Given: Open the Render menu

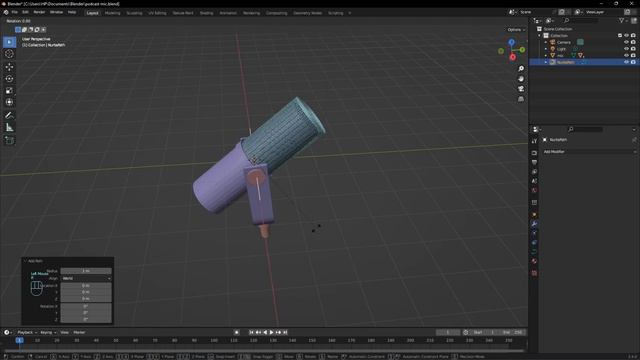Looking at the screenshot, I should [x=39, y=12].
